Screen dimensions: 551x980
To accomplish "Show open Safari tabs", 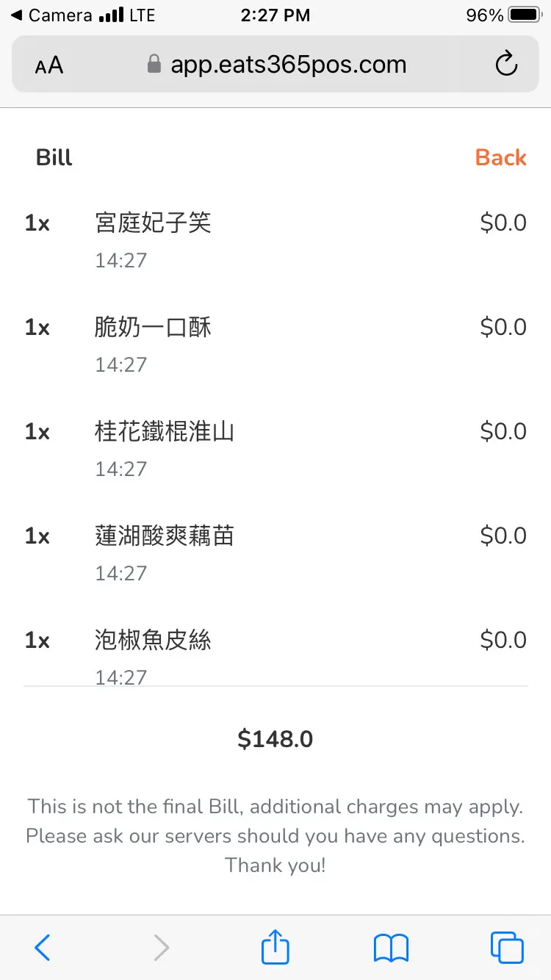I will (x=507, y=948).
